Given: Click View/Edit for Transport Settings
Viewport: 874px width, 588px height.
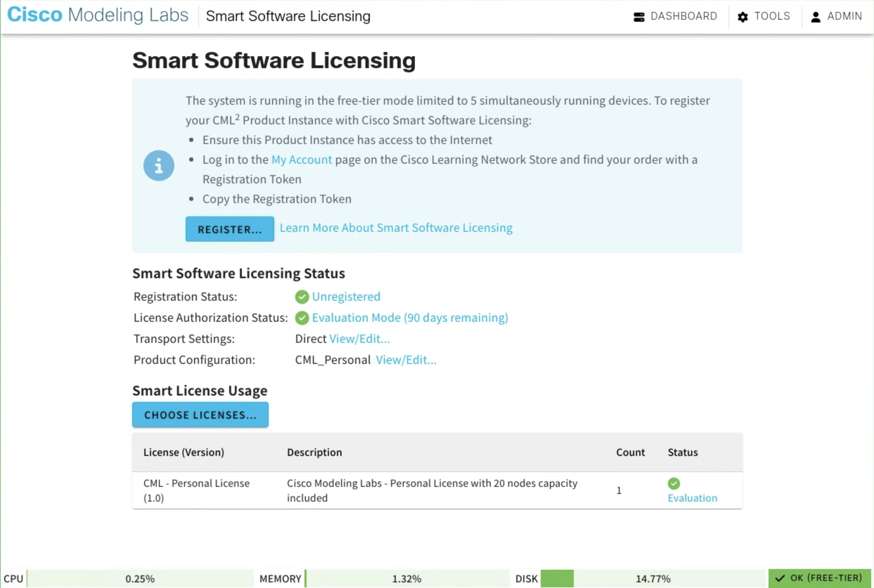Looking at the screenshot, I should coord(360,339).
